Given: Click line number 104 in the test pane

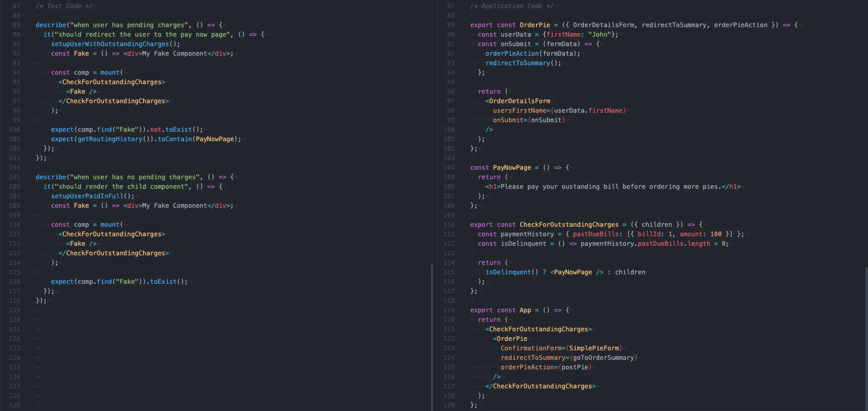Looking at the screenshot, I should (x=14, y=167).
